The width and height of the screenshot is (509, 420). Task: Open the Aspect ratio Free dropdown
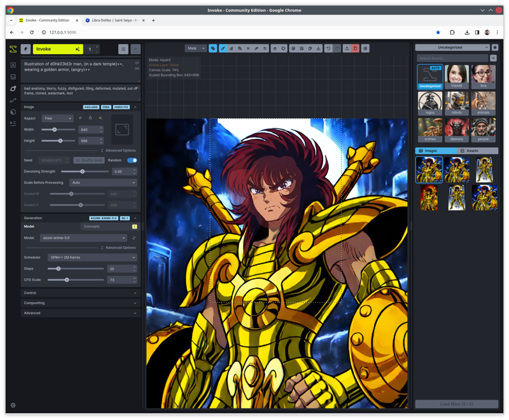[x=57, y=118]
